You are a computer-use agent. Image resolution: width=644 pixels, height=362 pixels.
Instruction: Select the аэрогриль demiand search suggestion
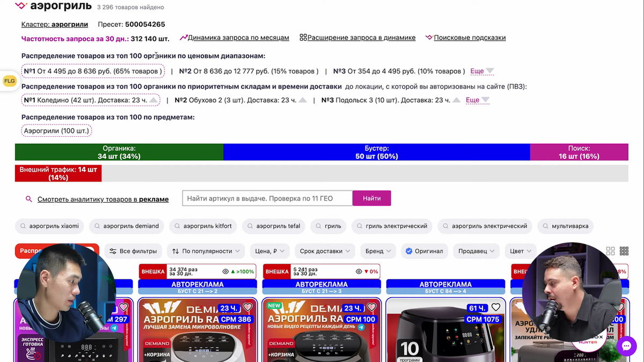[x=127, y=226]
